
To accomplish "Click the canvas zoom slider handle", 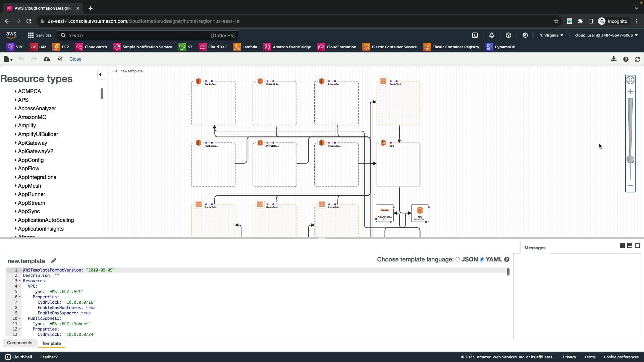I will tap(630, 160).
